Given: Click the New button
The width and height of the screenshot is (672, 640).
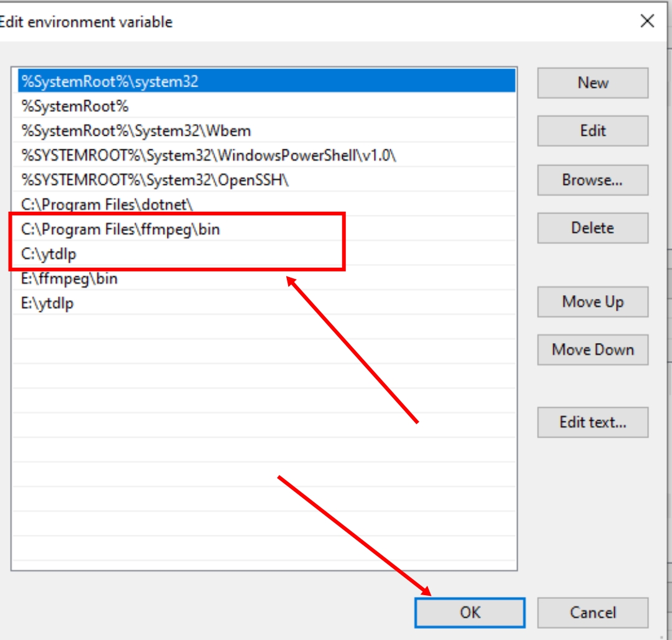Looking at the screenshot, I should point(592,83).
